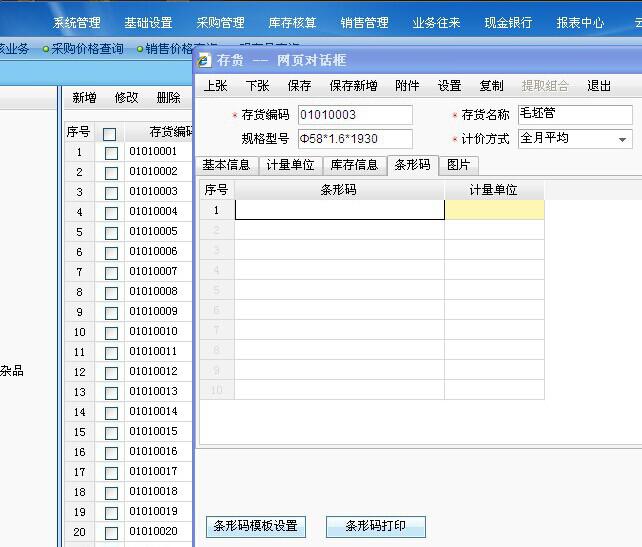Check the box for item 01010001

click(111, 153)
